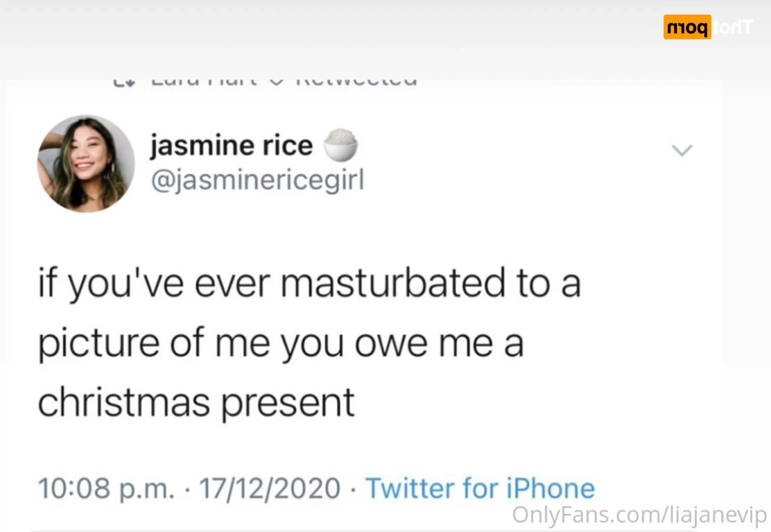The image size is (771, 532).
Task: Click the cut-off retweet arrows icon
Action: pos(123,82)
